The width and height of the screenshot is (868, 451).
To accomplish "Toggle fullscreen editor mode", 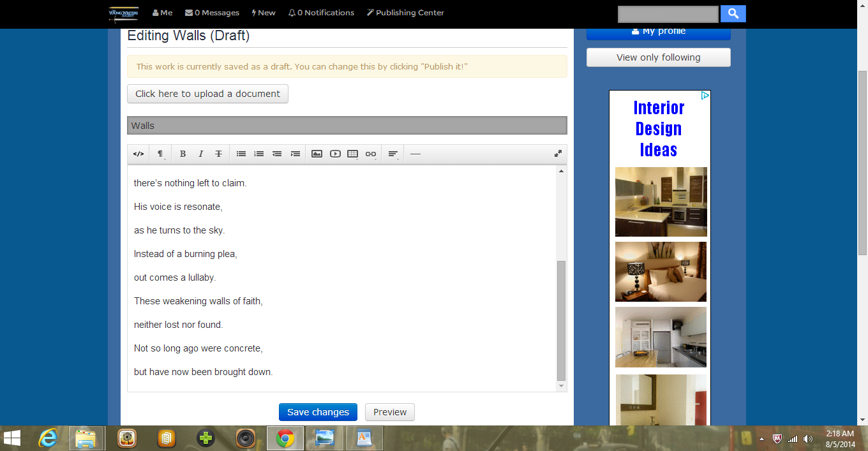I will [558, 154].
